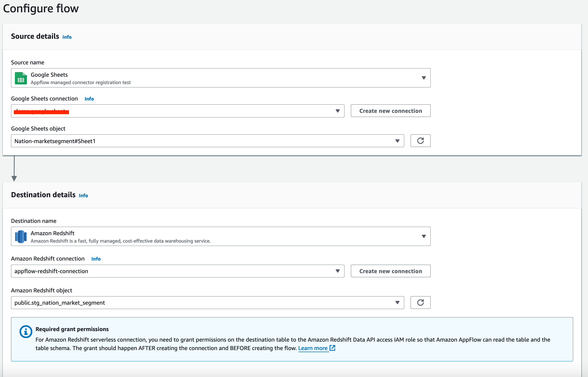The image size is (588, 377).
Task: Click the Destination name dropdown arrow
Action: coord(423,236)
